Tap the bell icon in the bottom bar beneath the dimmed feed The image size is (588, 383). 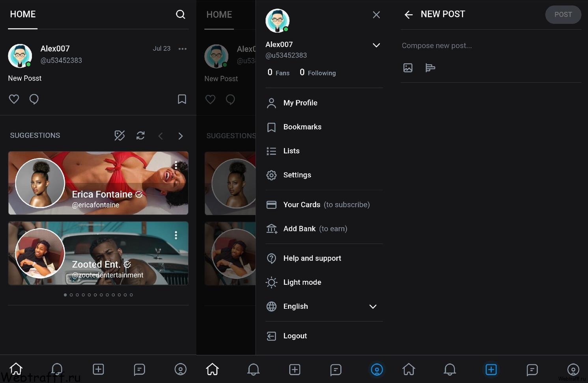click(x=253, y=370)
